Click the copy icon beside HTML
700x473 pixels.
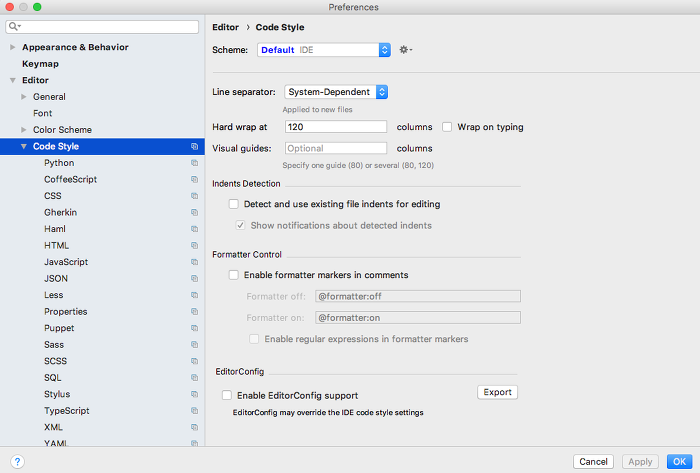click(x=194, y=245)
